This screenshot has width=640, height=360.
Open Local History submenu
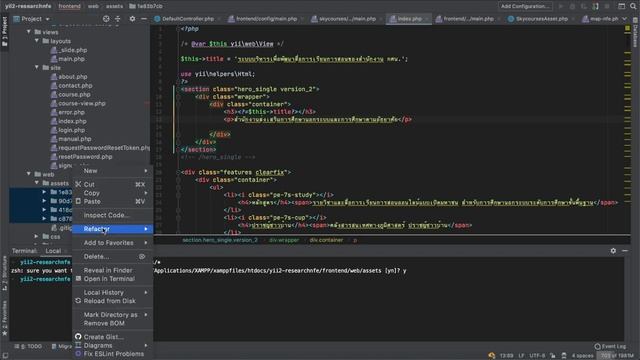pyautogui.click(x=113, y=292)
